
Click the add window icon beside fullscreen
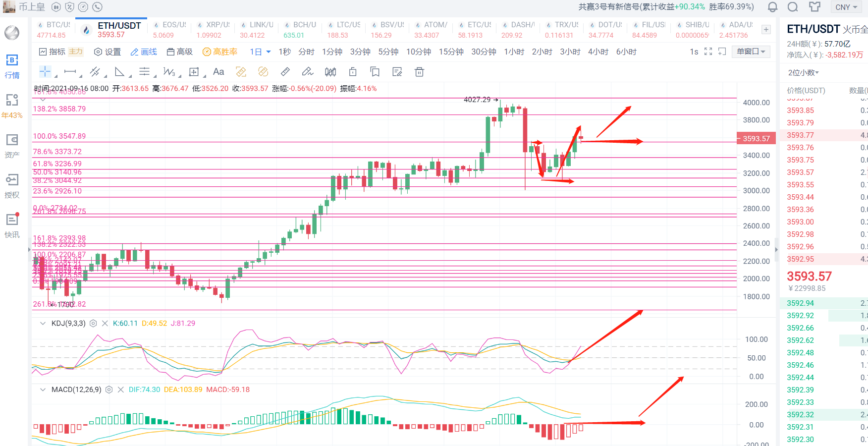[722, 52]
